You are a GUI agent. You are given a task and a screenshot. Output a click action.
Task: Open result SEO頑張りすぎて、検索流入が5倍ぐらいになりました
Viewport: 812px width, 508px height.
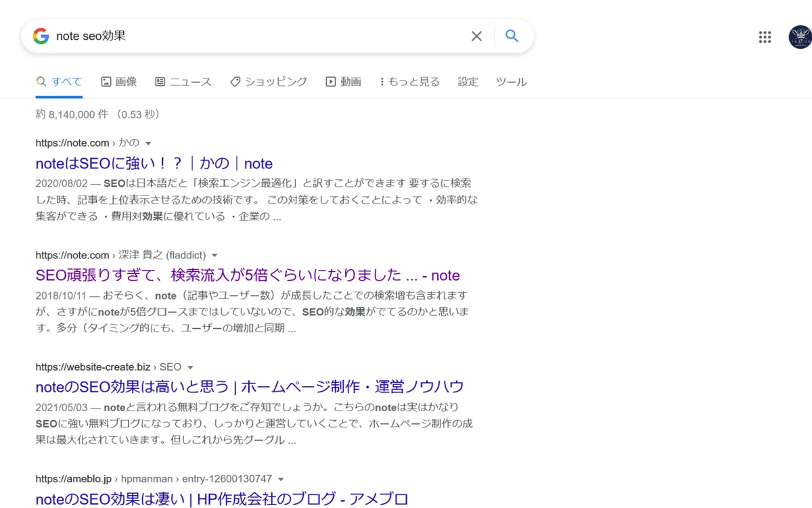[248, 275]
